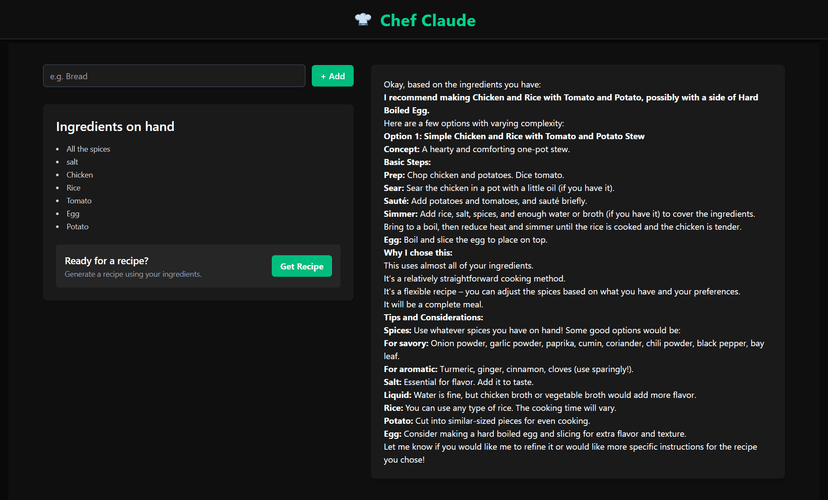Click the "Potato" ingredient entry
This screenshot has width=828, height=500.
pyautogui.click(x=78, y=227)
